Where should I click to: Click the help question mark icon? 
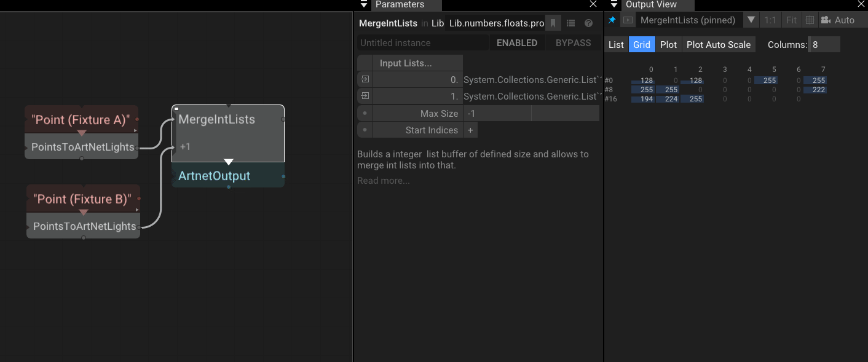pyautogui.click(x=588, y=23)
